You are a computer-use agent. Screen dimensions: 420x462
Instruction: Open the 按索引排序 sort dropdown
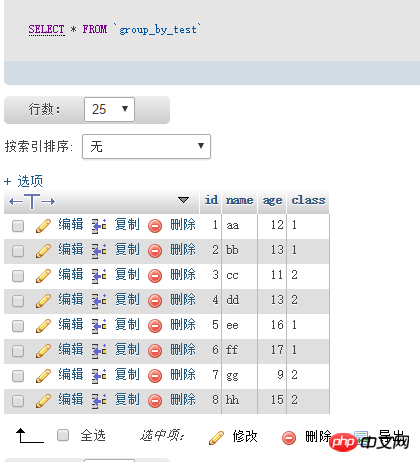point(146,146)
